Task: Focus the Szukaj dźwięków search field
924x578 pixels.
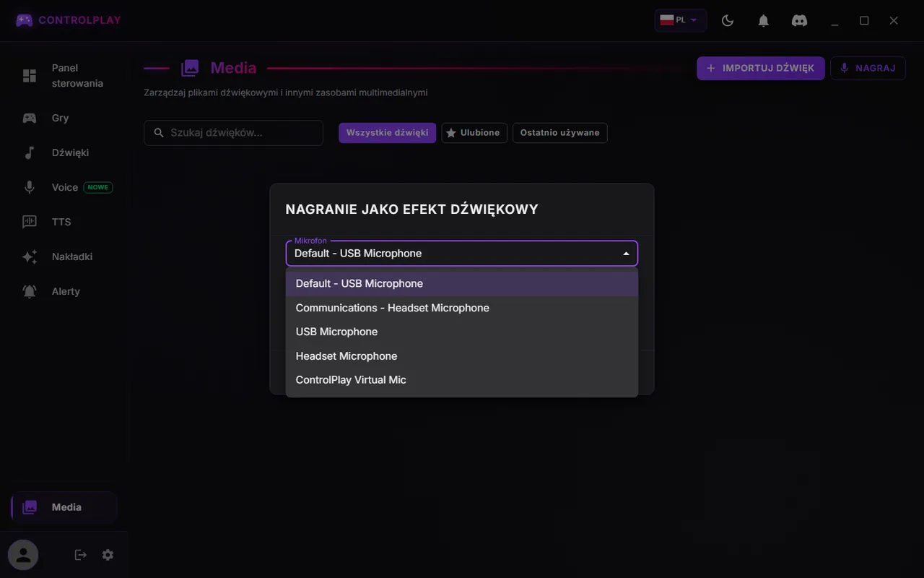Action: coord(233,133)
